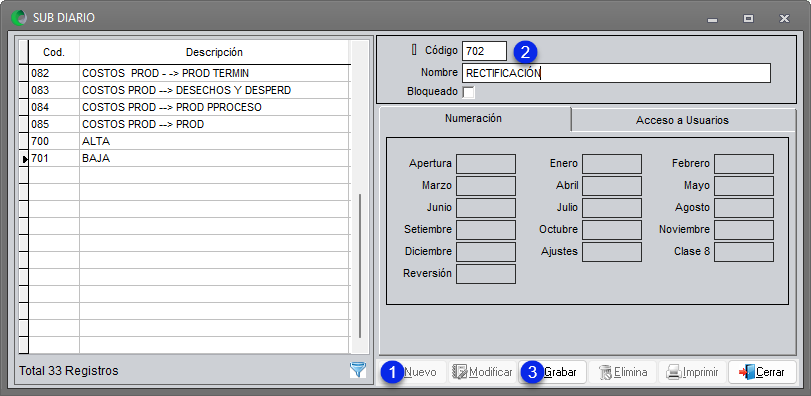Screen dimensions: 811x396
Task: Click the Junio numbering field
Action: click(486, 208)
